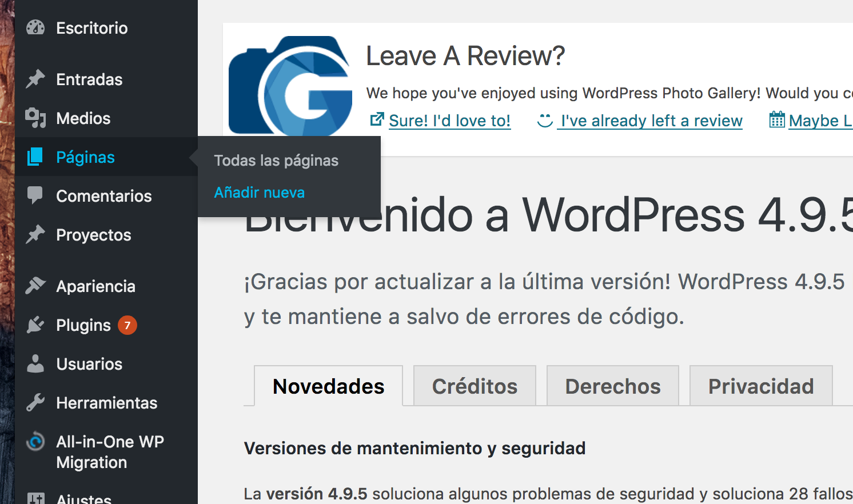Click the Bienvenido a WordPress 4.9.5 heading

[x=549, y=215]
